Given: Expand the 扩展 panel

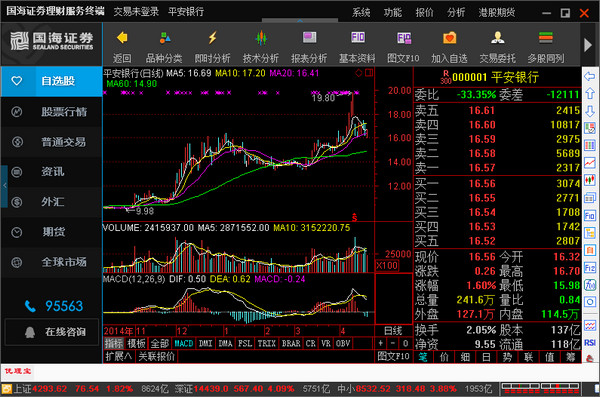Looking at the screenshot, I should [119, 356].
